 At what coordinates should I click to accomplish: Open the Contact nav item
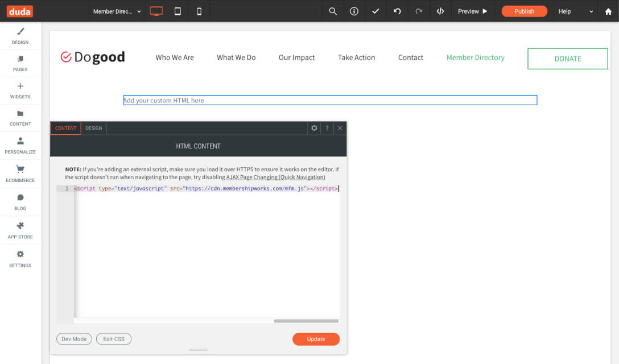pyautogui.click(x=411, y=57)
